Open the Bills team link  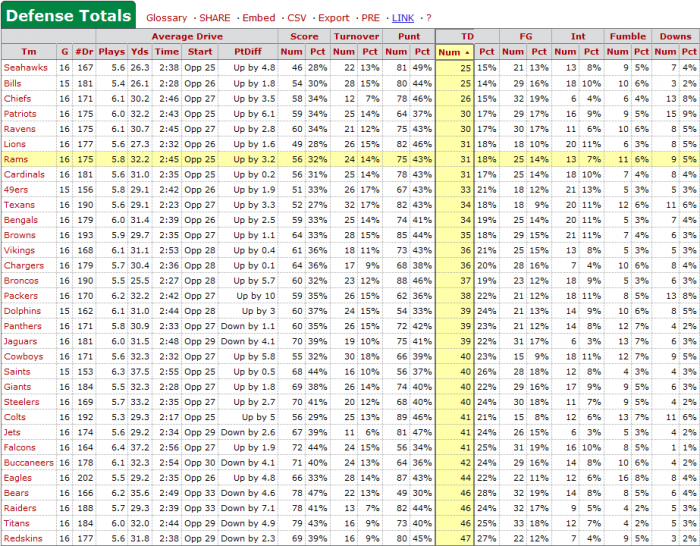[x=12, y=83]
